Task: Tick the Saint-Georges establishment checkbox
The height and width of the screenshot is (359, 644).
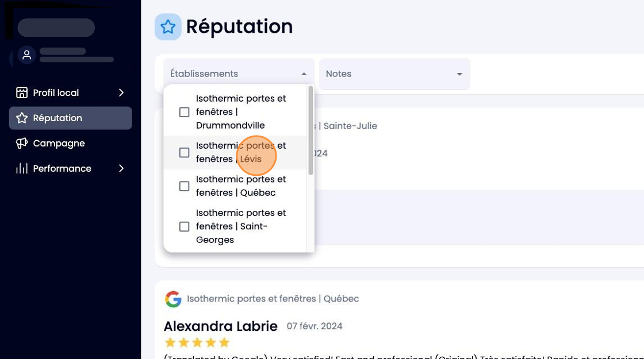Action: click(185, 226)
